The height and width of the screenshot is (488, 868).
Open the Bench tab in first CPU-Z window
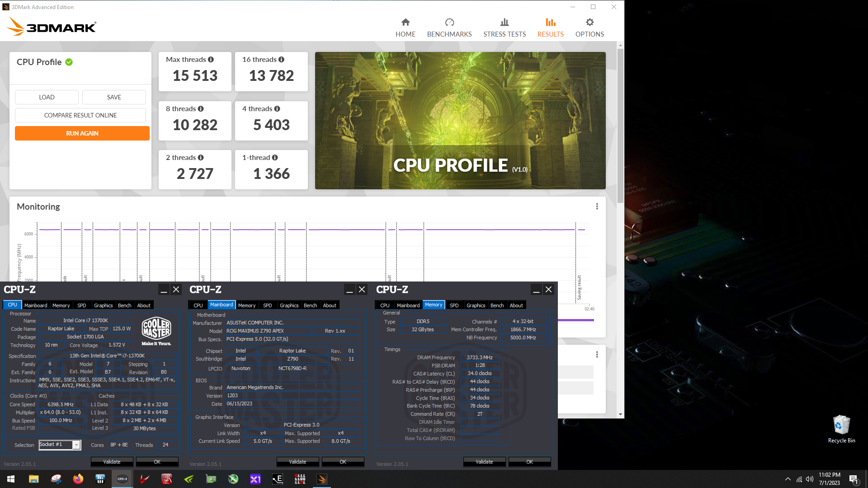click(x=124, y=305)
